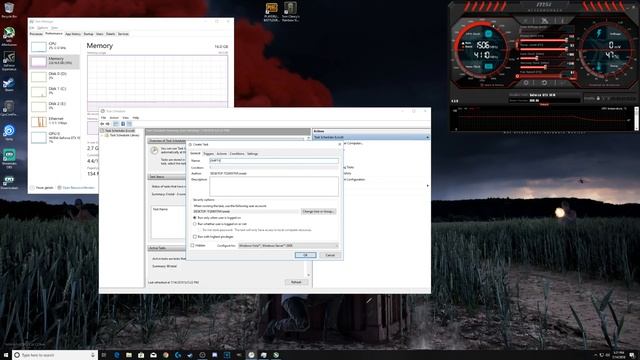
Task: Switch to Actions tab in Create Task
Action: 222,153
